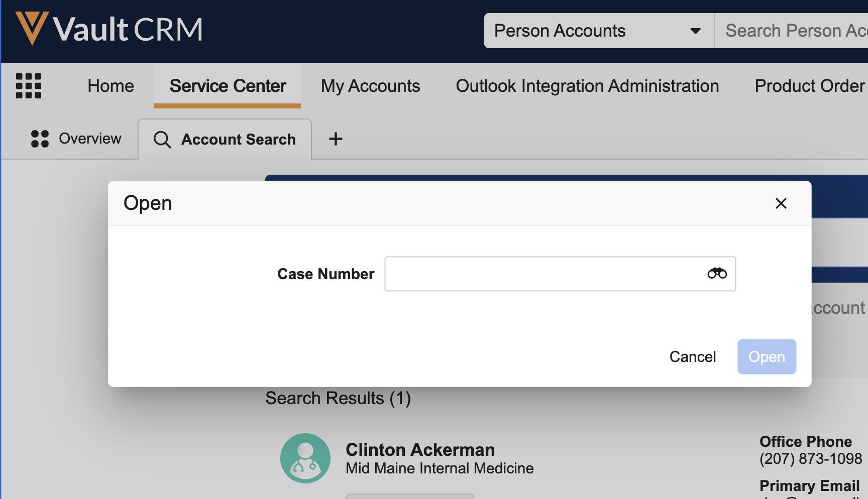Viewport: 868px width, 499px height.
Task: Switch to the Product Order tab
Action: [x=810, y=86]
